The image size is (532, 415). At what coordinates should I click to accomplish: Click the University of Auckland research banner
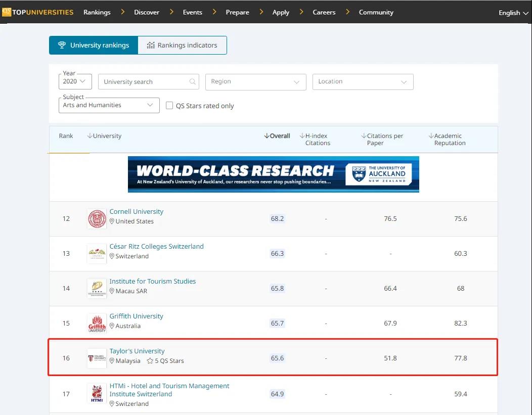pos(274,174)
